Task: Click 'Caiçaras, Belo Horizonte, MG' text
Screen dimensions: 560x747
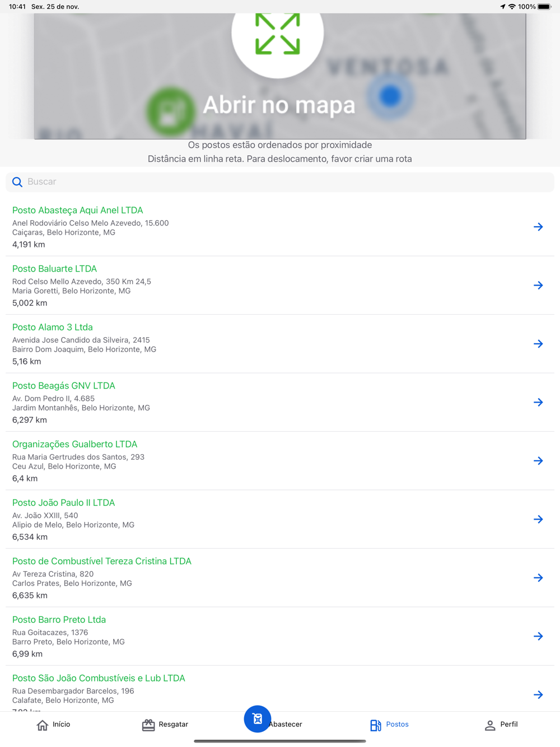Action: [64, 232]
